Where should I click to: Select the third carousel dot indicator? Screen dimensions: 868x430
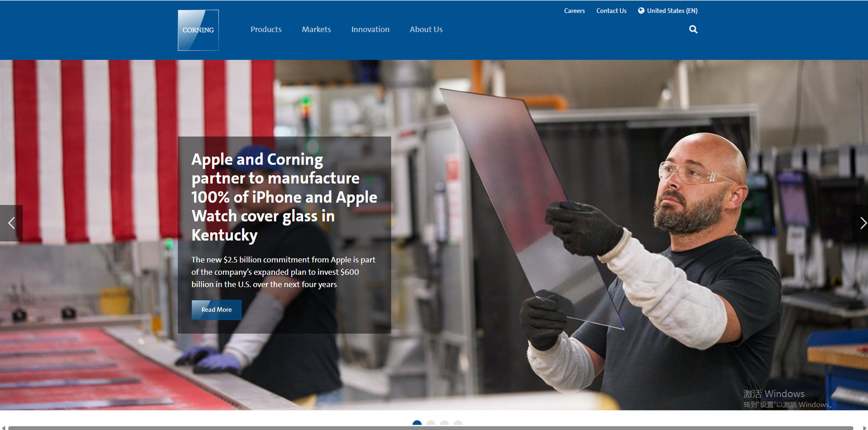(444, 423)
